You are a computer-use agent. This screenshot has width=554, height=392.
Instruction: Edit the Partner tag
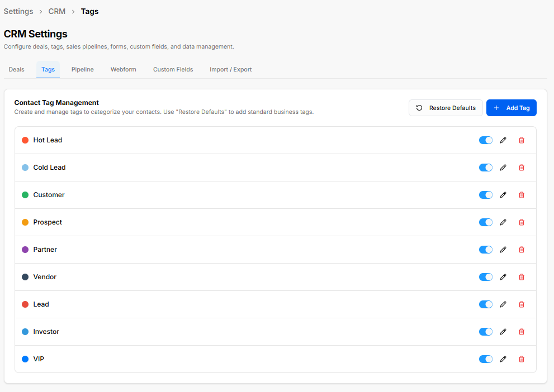pyautogui.click(x=503, y=250)
